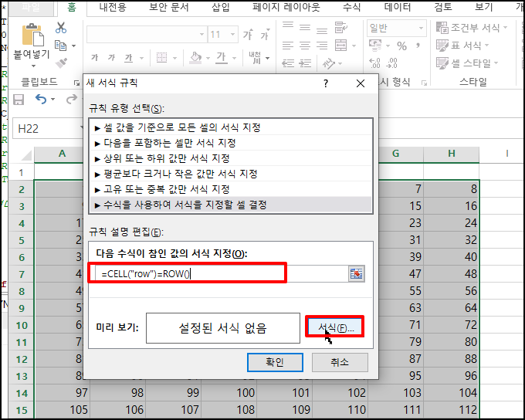Click the column H header
Viewport: 525px width, 420px height.
452,154
